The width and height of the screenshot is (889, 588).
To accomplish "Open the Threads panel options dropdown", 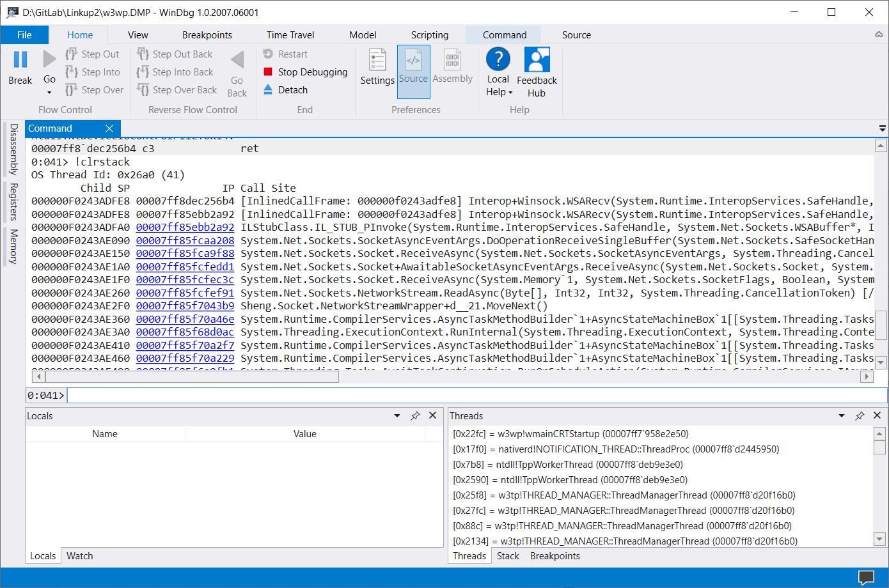I will coord(842,416).
